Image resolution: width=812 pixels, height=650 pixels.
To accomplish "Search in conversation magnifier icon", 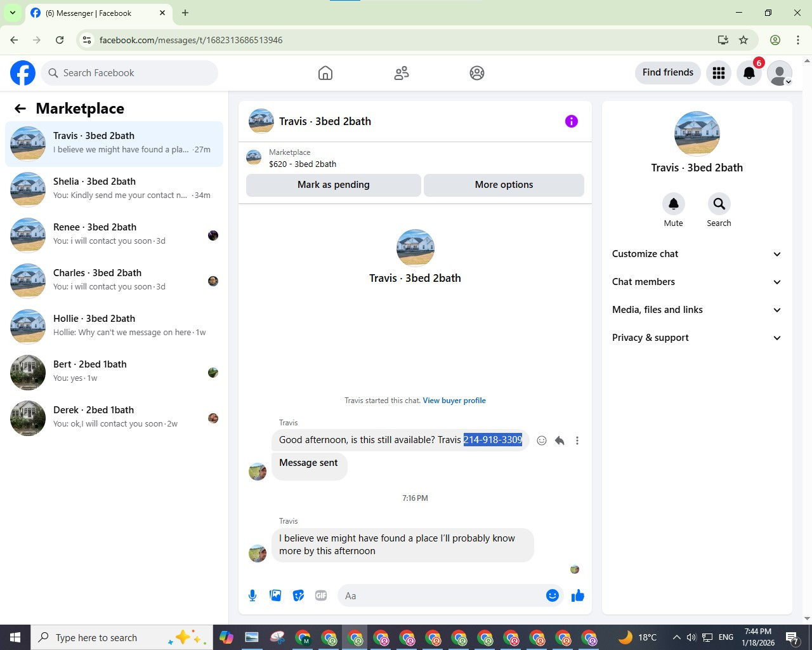I will (x=719, y=204).
